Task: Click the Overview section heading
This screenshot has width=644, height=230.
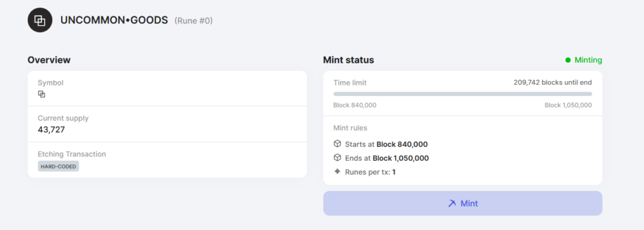Action: point(49,60)
